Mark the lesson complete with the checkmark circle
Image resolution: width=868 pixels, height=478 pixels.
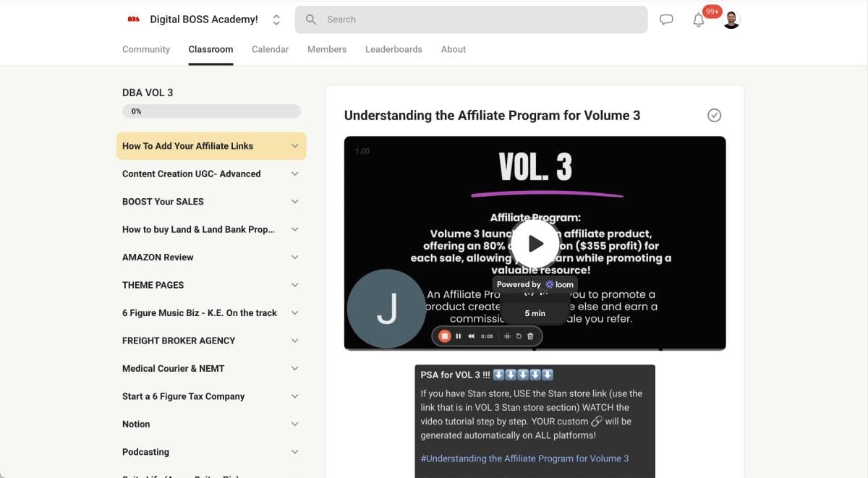click(714, 115)
